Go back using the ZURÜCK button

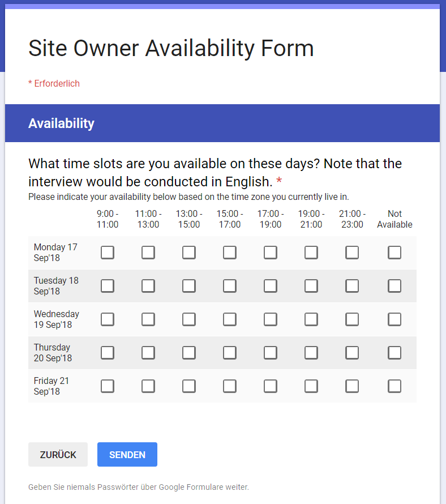(58, 454)
